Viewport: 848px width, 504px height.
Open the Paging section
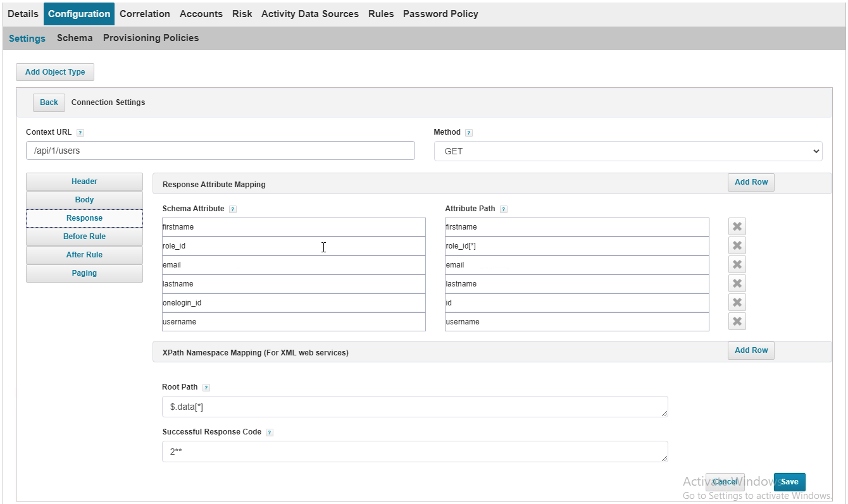(84, 273)
